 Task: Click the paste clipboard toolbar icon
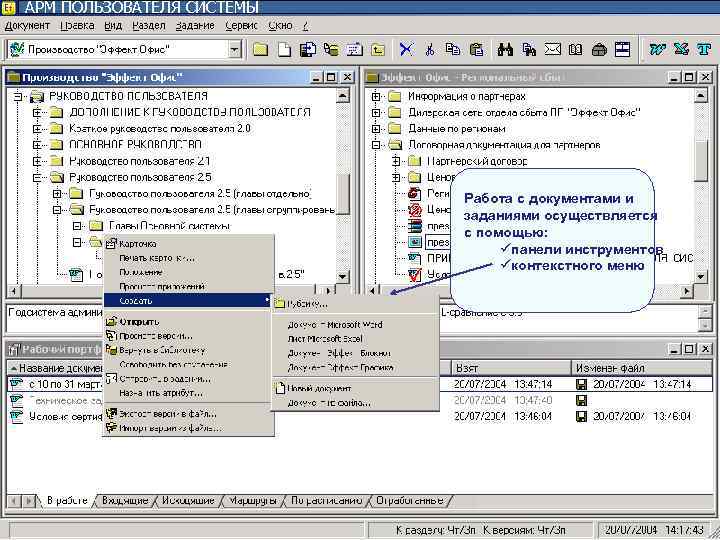click(477, 49)
